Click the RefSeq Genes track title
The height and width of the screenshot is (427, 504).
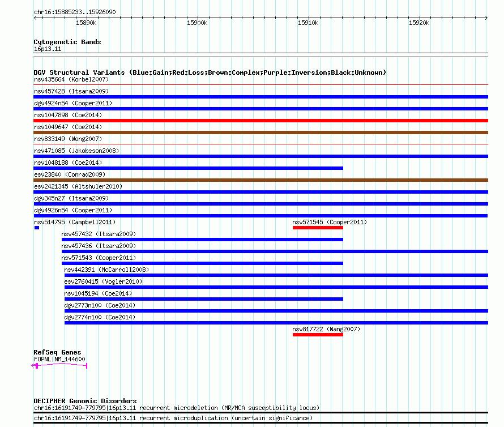pos(57,352)
